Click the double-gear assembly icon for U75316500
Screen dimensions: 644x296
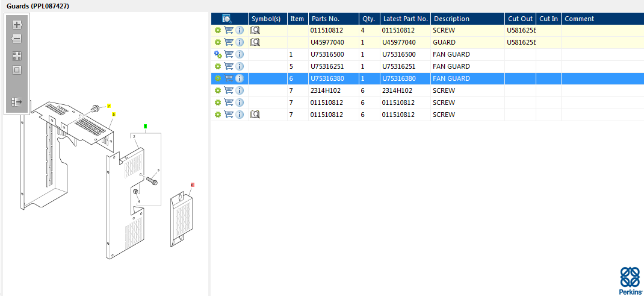tap(218, 54)
